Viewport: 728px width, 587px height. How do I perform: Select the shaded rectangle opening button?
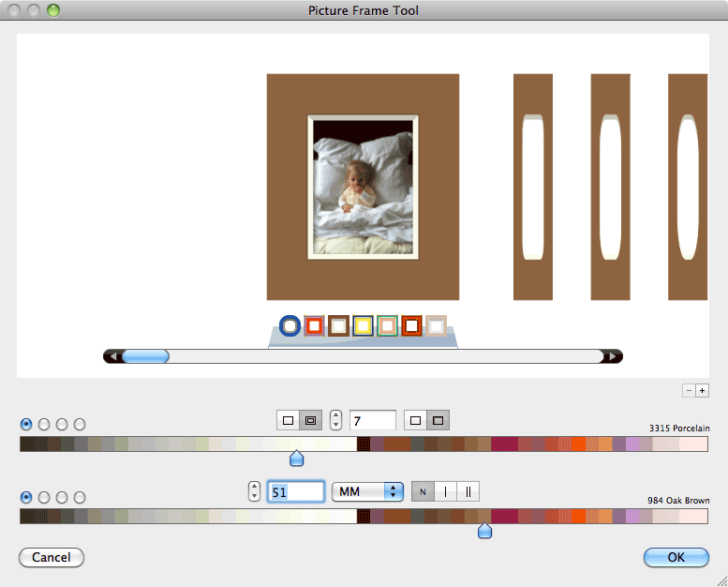438,421
